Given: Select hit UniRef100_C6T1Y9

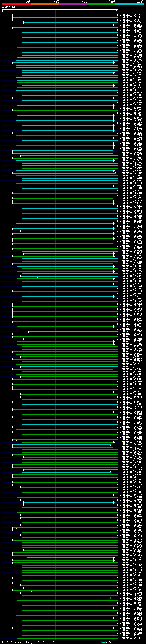Looking at the screenshot, I should pos(131,20).
